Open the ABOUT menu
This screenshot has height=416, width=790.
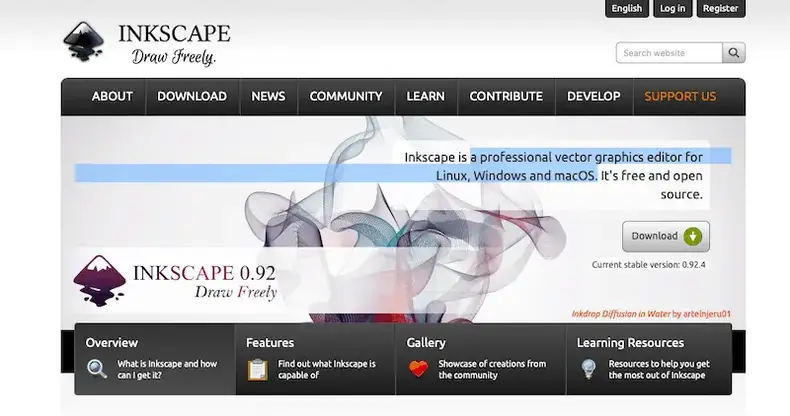click(112, 97)
